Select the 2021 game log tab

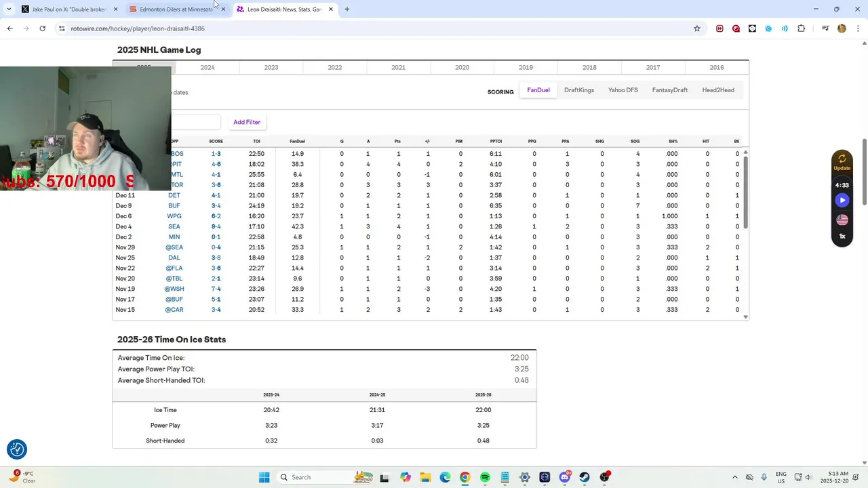point(399,67)
